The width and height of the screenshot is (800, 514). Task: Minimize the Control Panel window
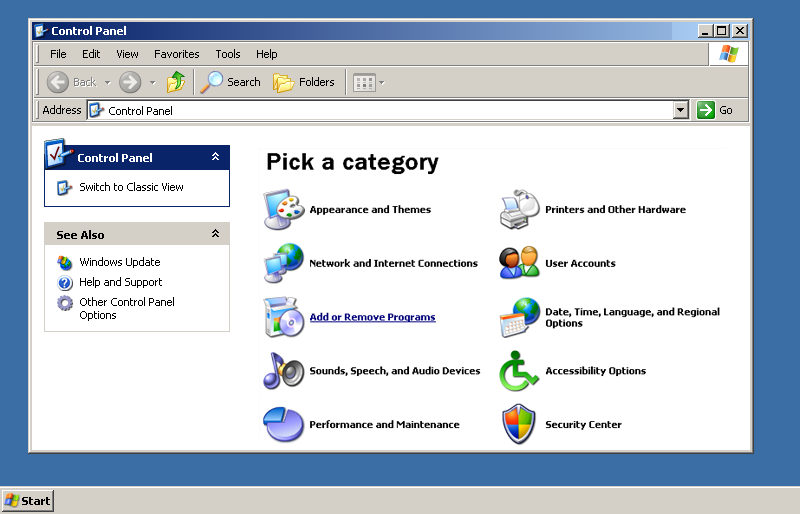coord(705,31)
